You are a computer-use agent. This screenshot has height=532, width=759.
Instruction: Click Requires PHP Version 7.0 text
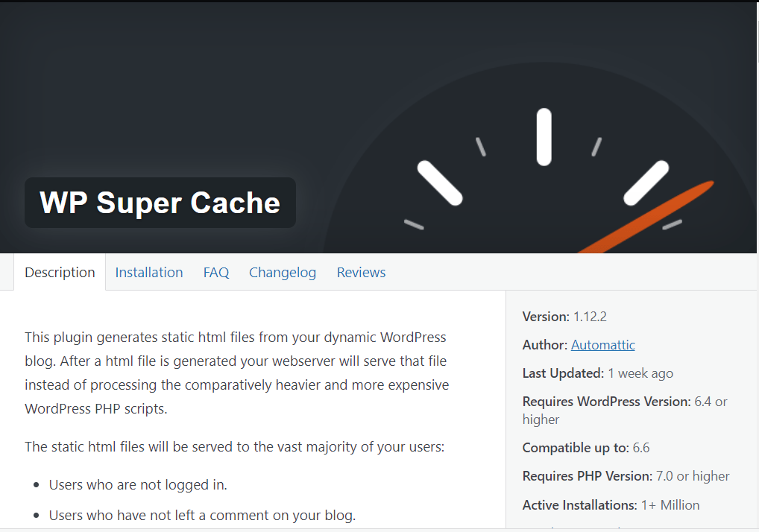coord(626,476)
